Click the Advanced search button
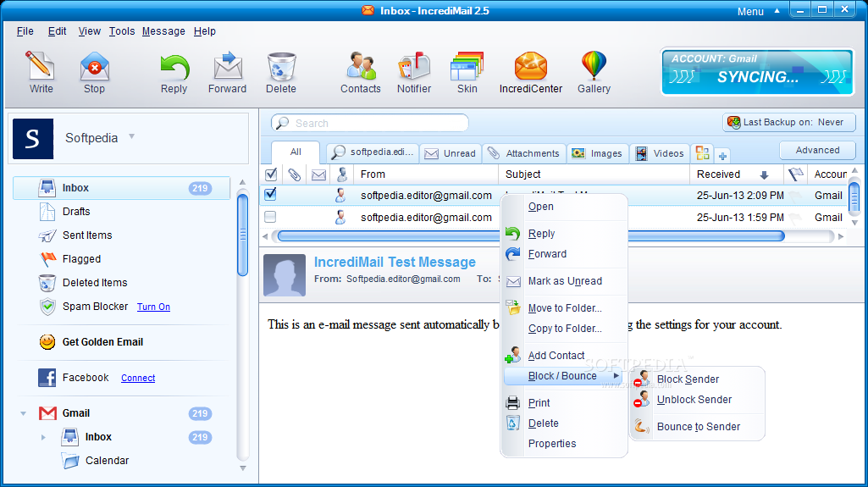Image resolution: width=868 pixels, height=487 pixels. [818, 150]
